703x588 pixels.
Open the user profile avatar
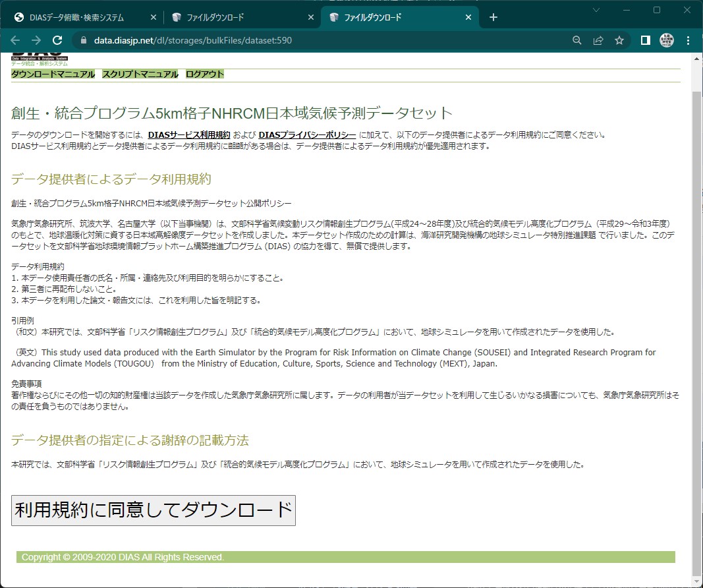click(667, 40)
